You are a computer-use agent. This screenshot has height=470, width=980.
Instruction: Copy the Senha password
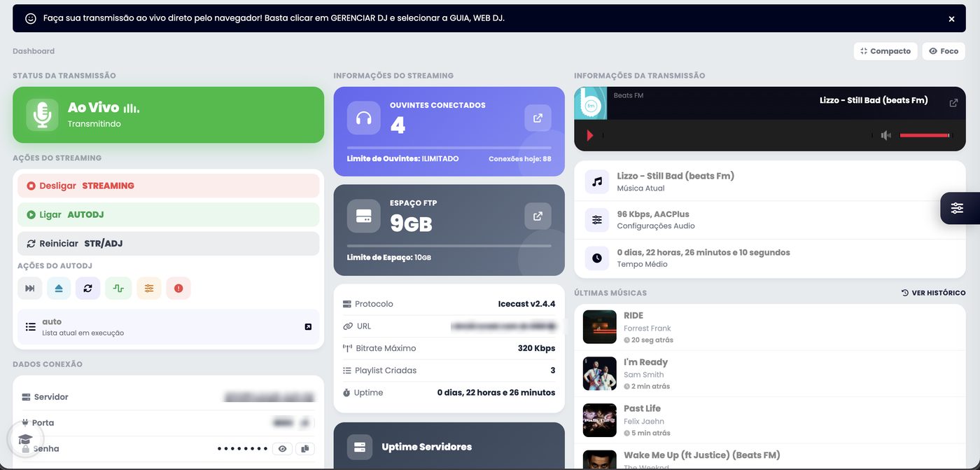[x=304, y=449]
